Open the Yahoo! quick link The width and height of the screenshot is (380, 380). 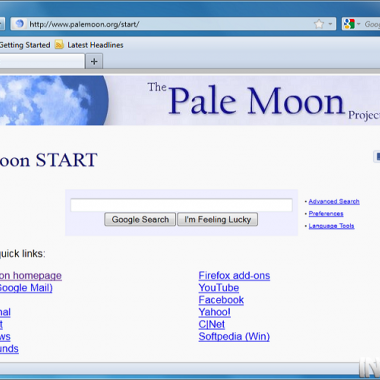tap(215, 312)
